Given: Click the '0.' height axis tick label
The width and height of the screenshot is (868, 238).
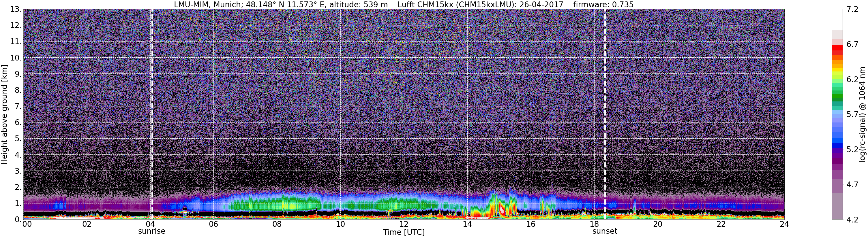Looking at the screenshot, I should point(18,220).
